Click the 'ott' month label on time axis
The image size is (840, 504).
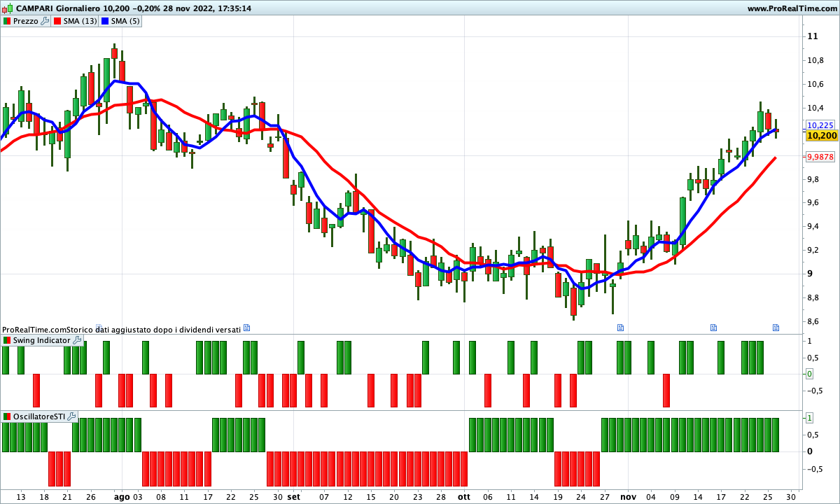point(464,496)
